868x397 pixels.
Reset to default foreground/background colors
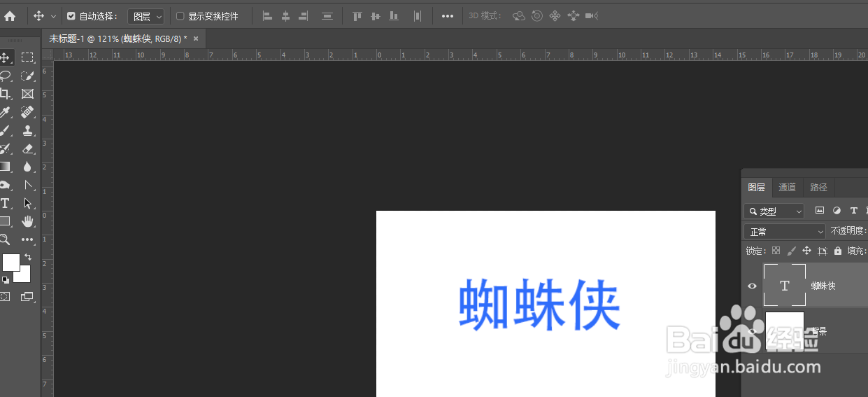pos(5,280)
